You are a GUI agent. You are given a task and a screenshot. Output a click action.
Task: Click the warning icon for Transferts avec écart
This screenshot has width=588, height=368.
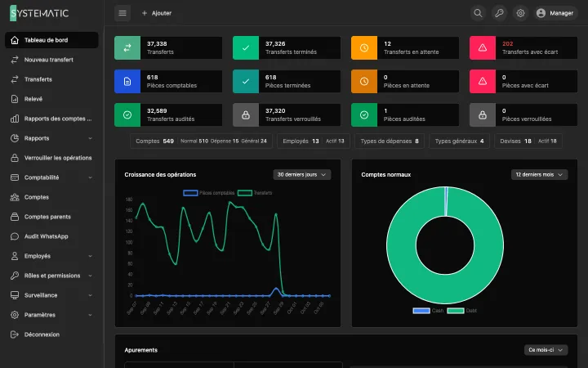pyautogui.click(x=483, y=47)
